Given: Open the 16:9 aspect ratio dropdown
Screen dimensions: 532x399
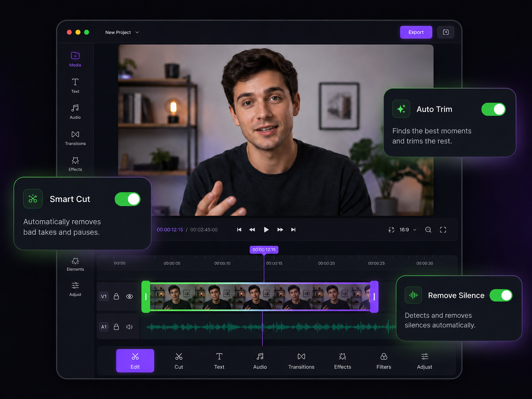Looking at the screenshot, I should coord(408,230).
